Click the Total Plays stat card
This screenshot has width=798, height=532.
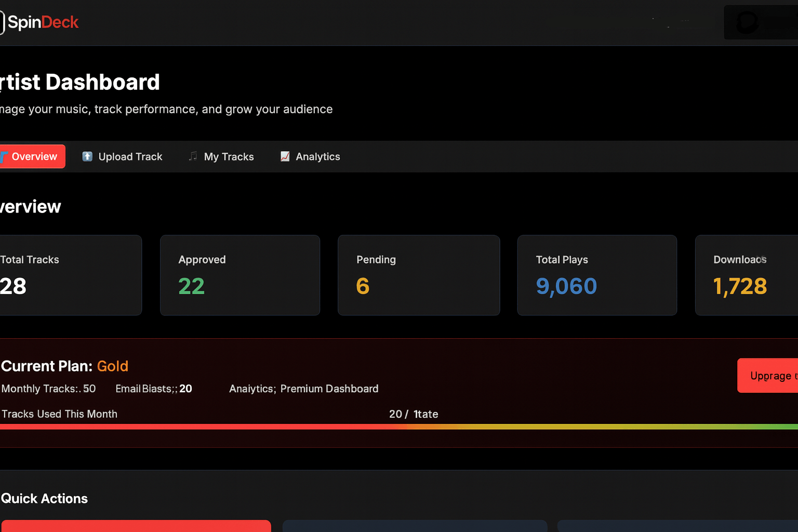point(596,275)
